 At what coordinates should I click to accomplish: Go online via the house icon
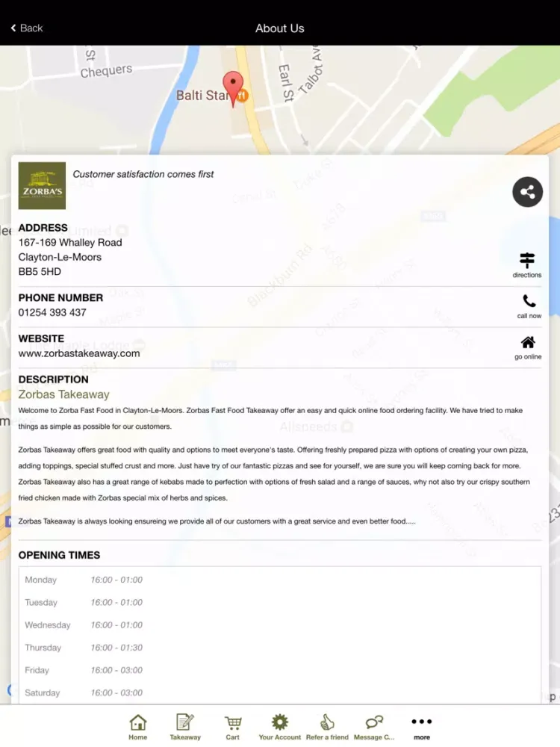tap(528, 347)
